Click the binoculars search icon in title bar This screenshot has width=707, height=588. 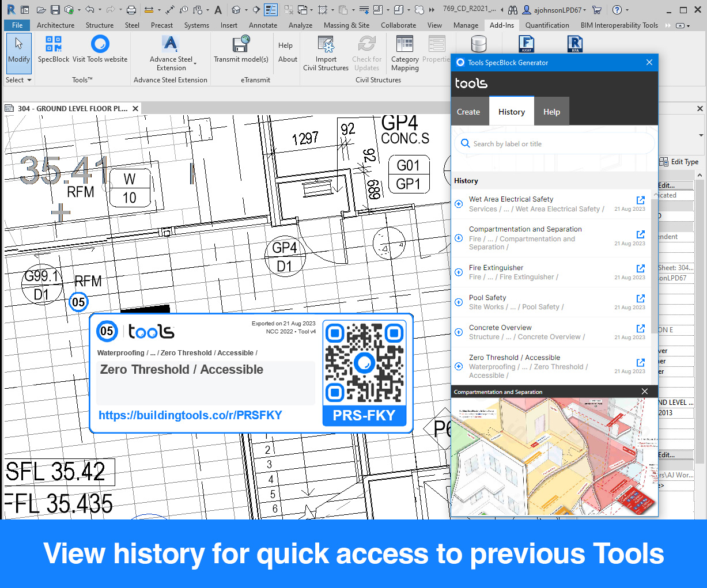[513, 10]
